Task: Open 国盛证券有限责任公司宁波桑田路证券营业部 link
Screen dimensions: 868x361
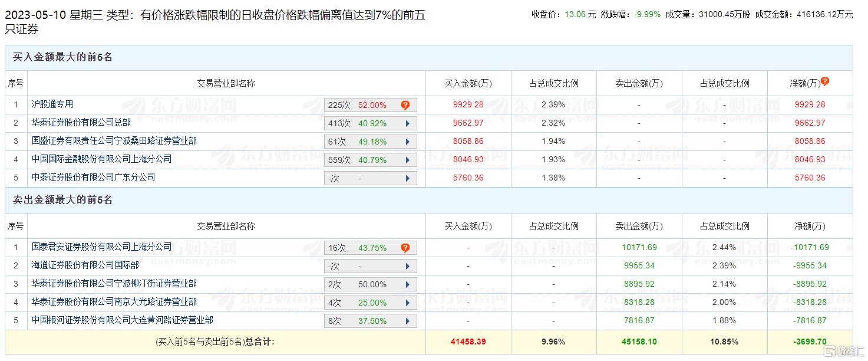Action: click(x=114, y=141)
